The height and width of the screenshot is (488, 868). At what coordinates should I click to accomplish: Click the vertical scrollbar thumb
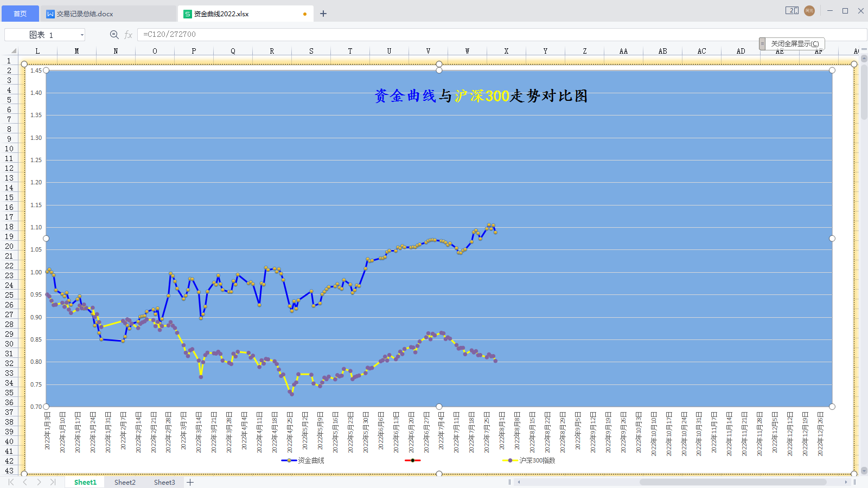[x=864, y=92]
